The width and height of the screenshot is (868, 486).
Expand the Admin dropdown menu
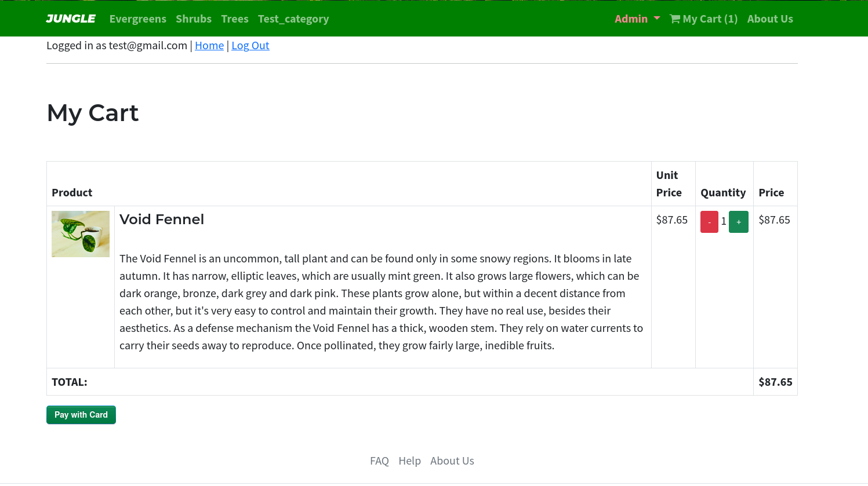pos(637,19)
